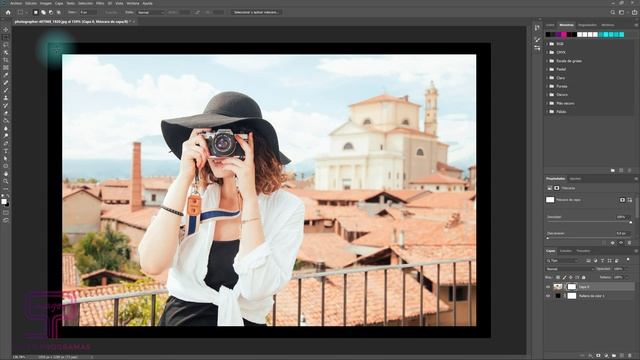Toggle lock all padlock in Layers panel
640x360 pixels.
point(584,278)
